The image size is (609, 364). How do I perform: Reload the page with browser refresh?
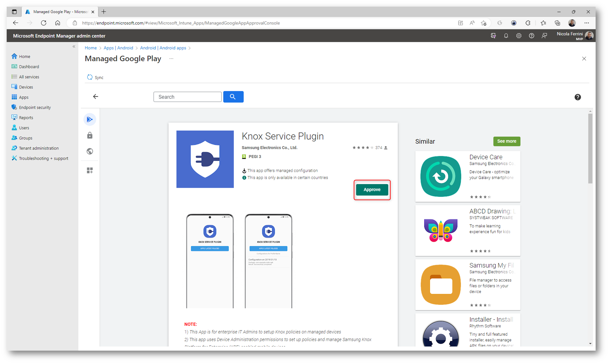click(x=44, y=23)
